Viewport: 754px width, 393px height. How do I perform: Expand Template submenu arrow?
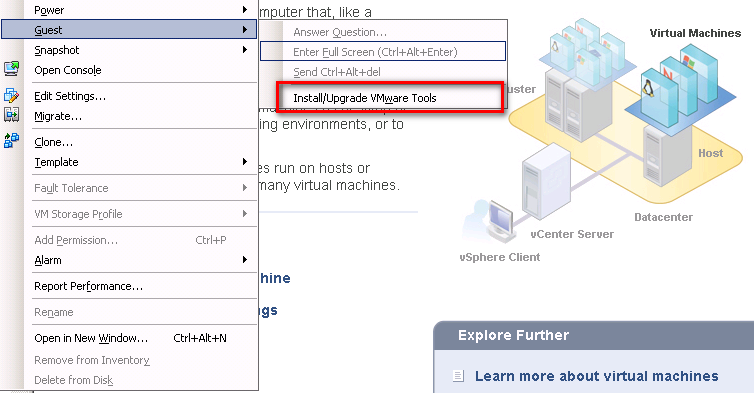245,162
